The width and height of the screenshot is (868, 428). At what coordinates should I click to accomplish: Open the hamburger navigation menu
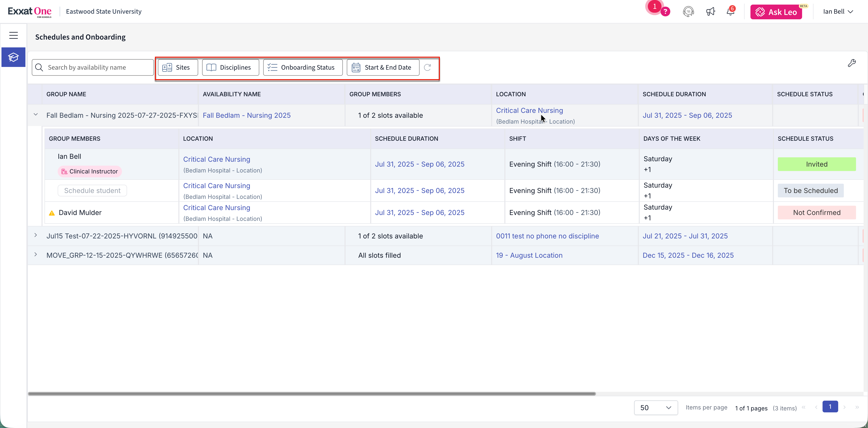[13, 35]
